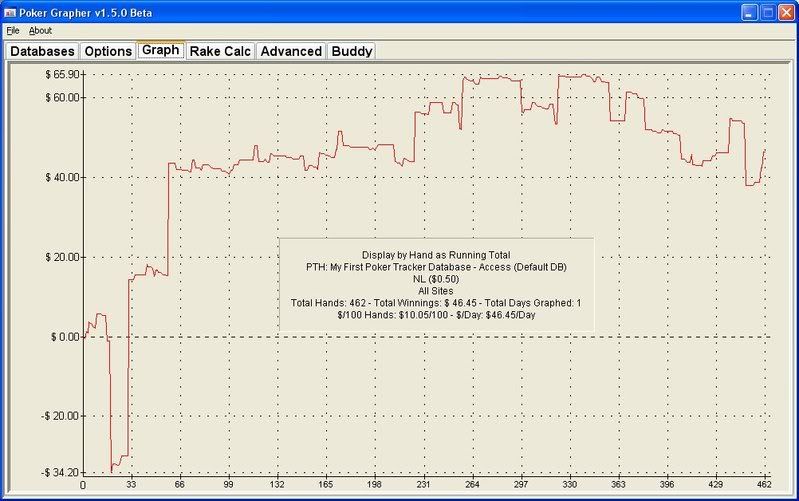Image resolution: width=799 pixels, height=501 pixels.
Task: Switch to the Databases tab
Action: coord(42,51)
